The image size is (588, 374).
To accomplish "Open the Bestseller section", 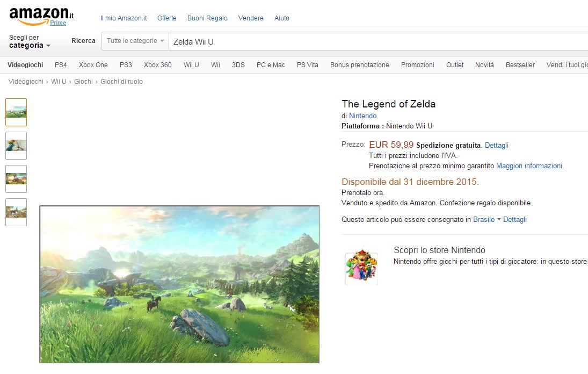I will tap(520, 65).
